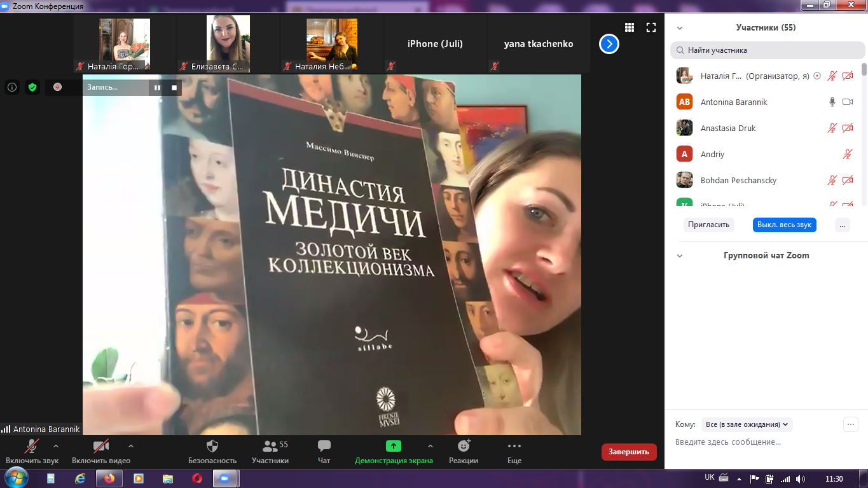The image size is (868, 488).
Task: Click the red recording indicator icon
Action: (x=57, y=87)
